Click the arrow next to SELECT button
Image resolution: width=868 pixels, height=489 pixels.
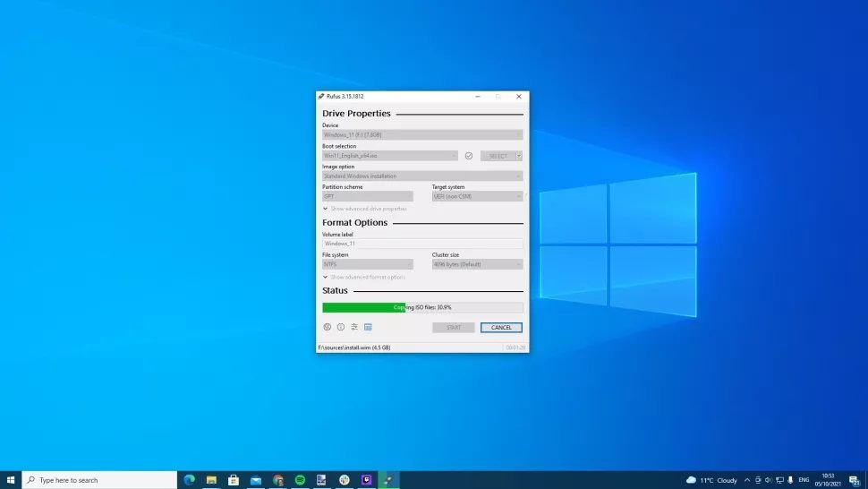[x=518, y=156]
